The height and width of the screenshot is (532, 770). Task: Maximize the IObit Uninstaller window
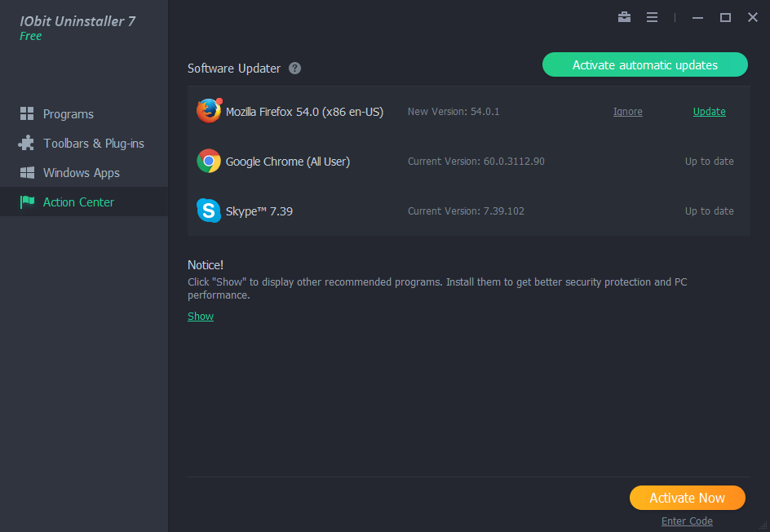click(x=725, y=18)
